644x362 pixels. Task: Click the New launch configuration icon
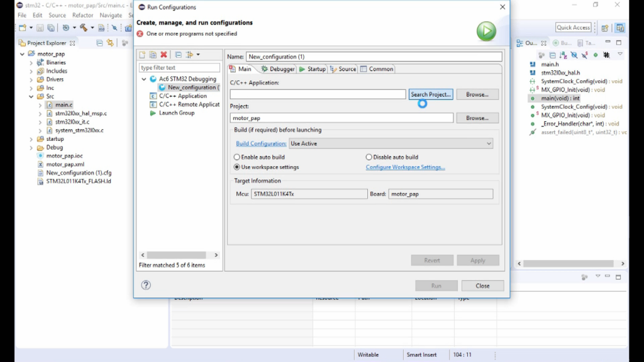click(x=142, y=55)
